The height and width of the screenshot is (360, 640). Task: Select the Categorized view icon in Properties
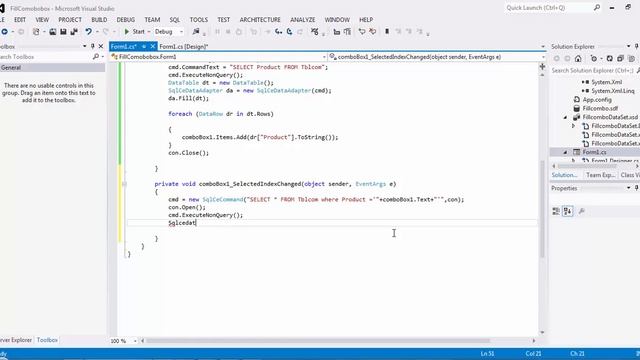556,211
